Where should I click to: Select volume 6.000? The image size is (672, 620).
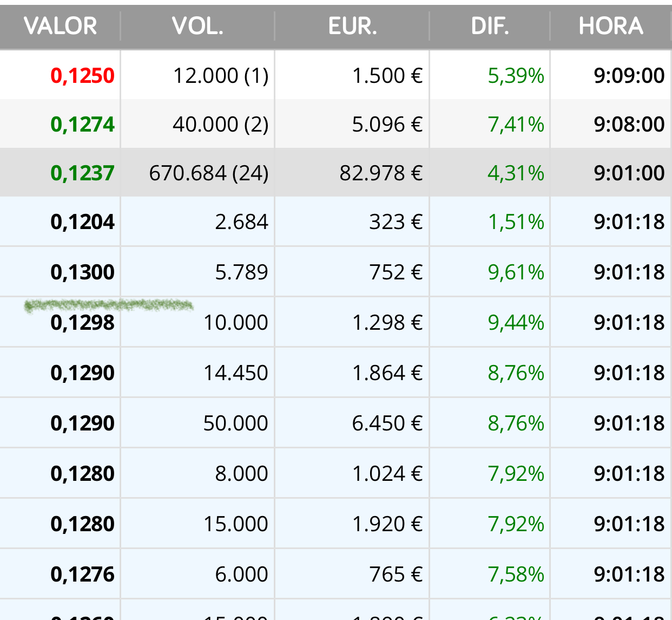241,575
